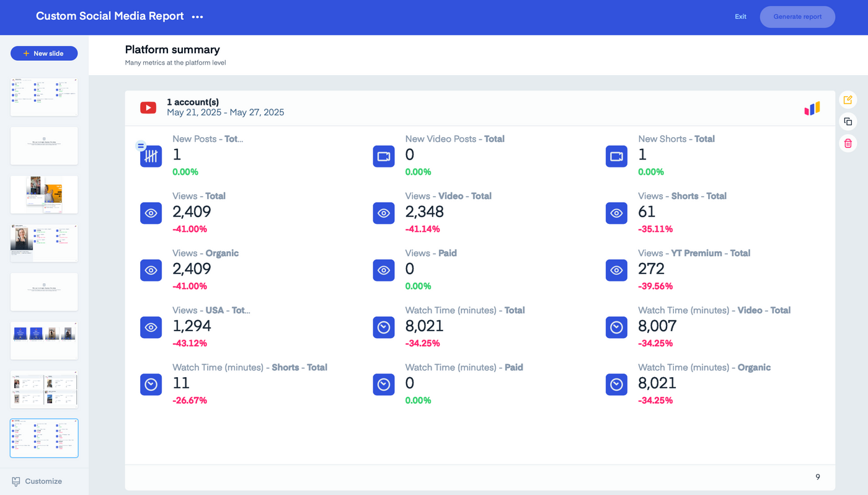The height and width of the screenshot is (495, 868).
Task: Select the fourth slide thumbnail with woman's portrait
Action: pyautogui.click(x=44, y=243)
